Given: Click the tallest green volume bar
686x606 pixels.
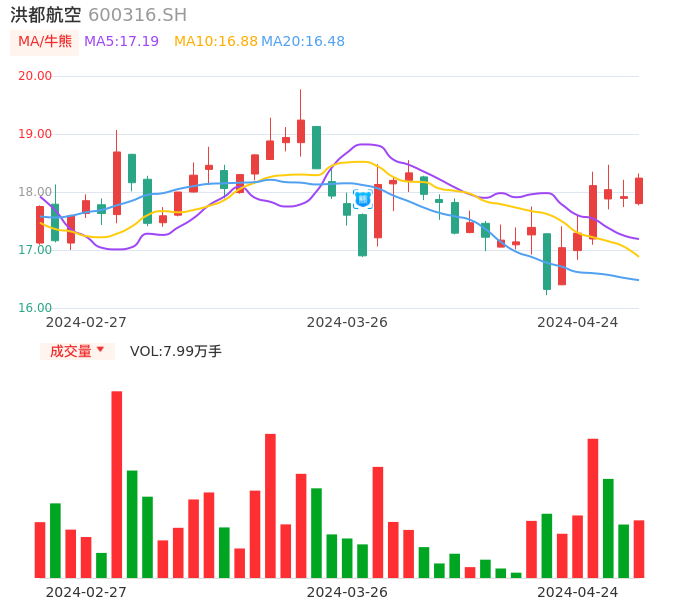Looking at the screenshot, I should pyautogui.click(x=132, y=523).
